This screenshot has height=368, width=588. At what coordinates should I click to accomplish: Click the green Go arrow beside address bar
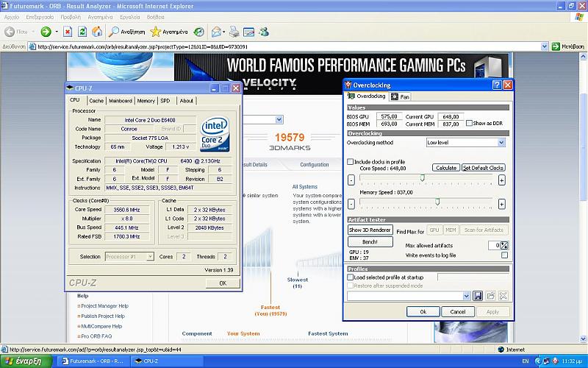556,46
